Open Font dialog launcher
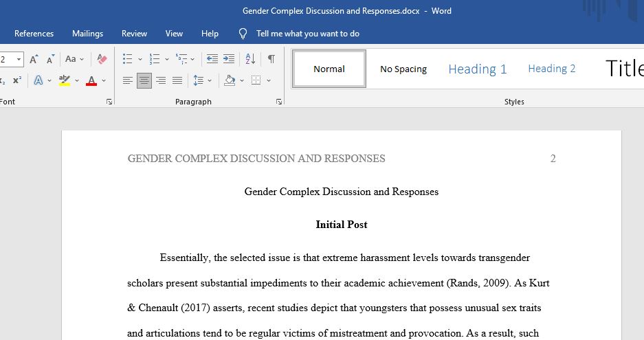This screenshot has height=340, width=644. pos(109,102)
